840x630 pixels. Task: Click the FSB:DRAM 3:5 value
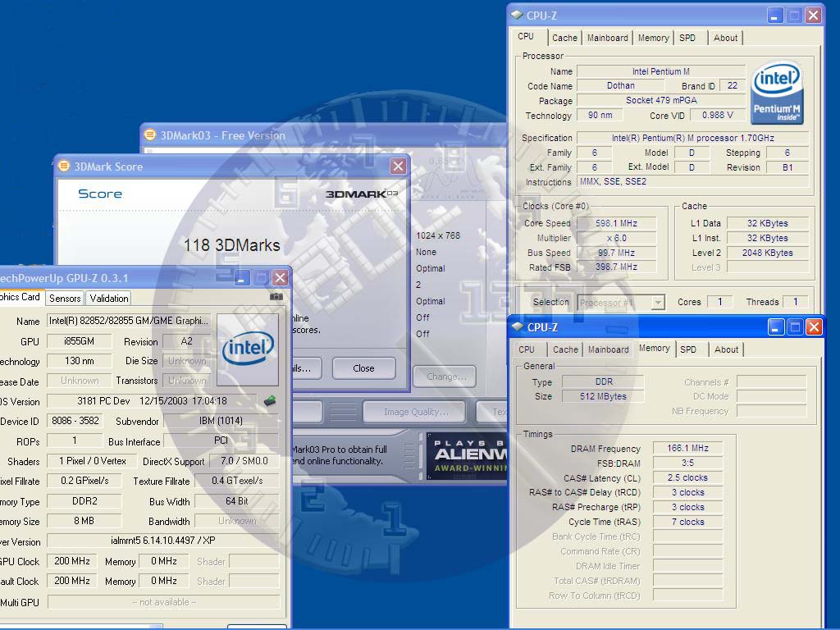tap(688, 463)
